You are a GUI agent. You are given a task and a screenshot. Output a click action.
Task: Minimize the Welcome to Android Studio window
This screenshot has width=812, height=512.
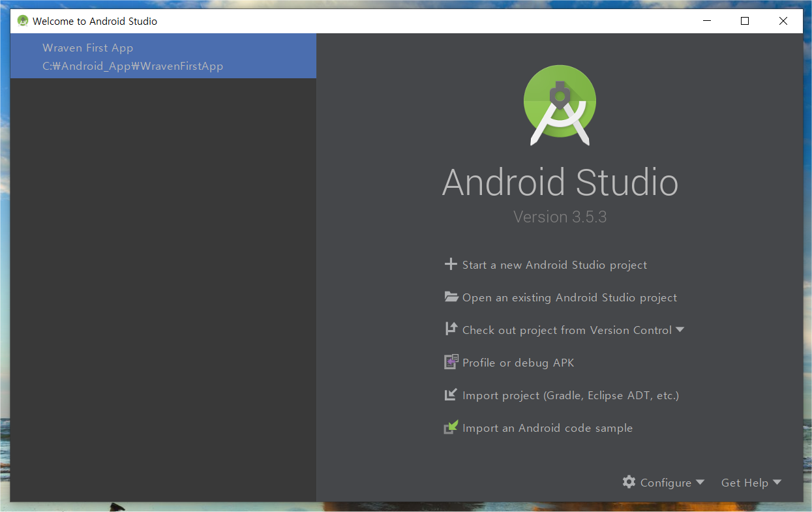[x=707, y=21]
